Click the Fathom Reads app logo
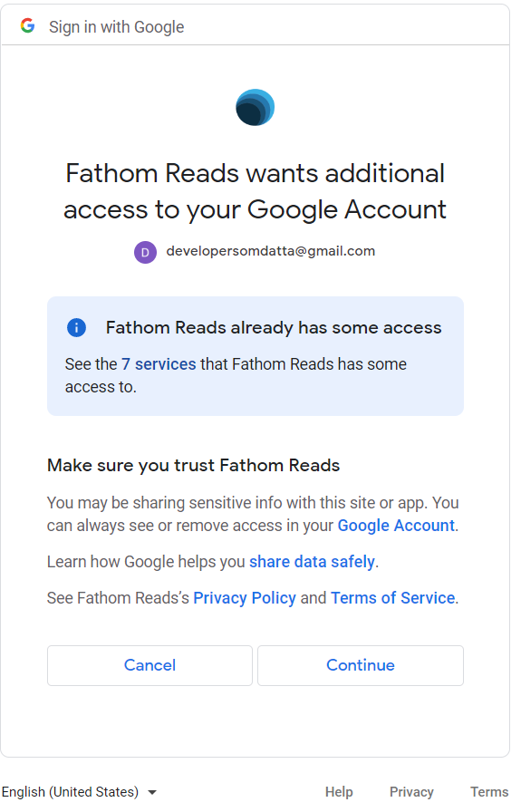521x812 pixels. (256, 107)
